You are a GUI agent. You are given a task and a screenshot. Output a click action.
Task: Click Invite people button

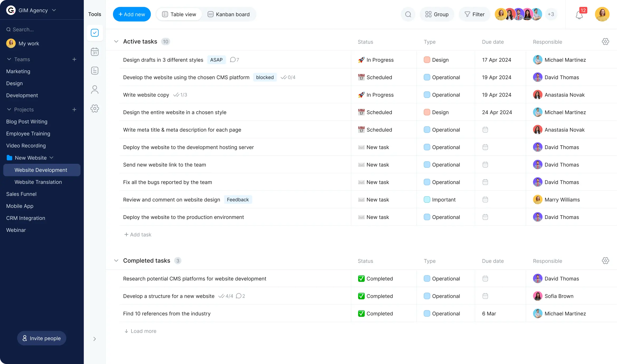click(42, 338)
